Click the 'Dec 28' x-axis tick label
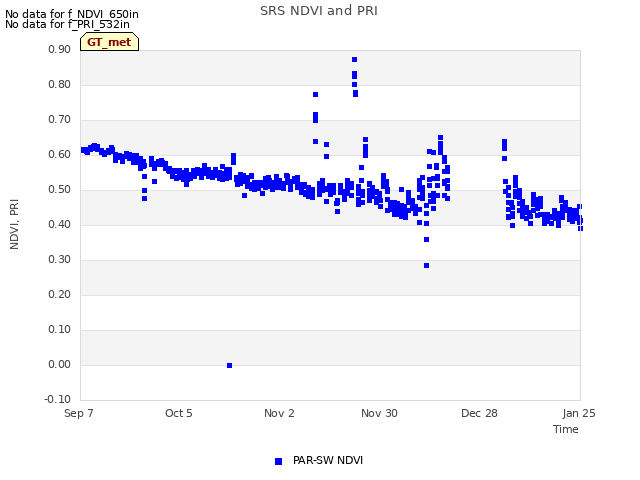Image resolution: width=640 pixels, height=480 pixels. [479, 413]
